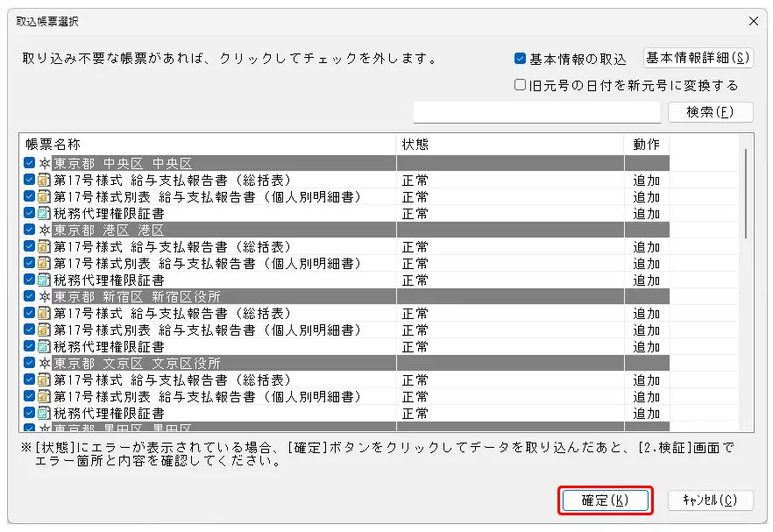Click the municipality icon beside 東京都 文京区 文京区役所
773x532 pixels.
tap(44, 364)
